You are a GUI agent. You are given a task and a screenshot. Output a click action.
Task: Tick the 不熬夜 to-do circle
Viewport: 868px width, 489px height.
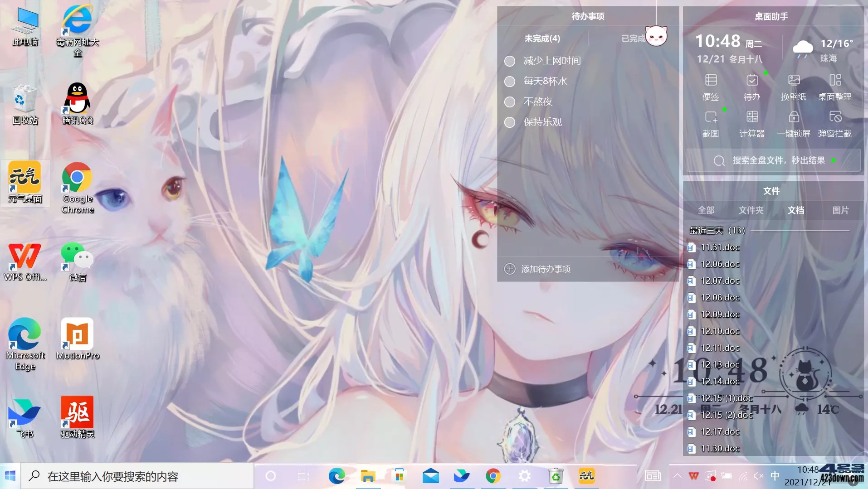510,102
